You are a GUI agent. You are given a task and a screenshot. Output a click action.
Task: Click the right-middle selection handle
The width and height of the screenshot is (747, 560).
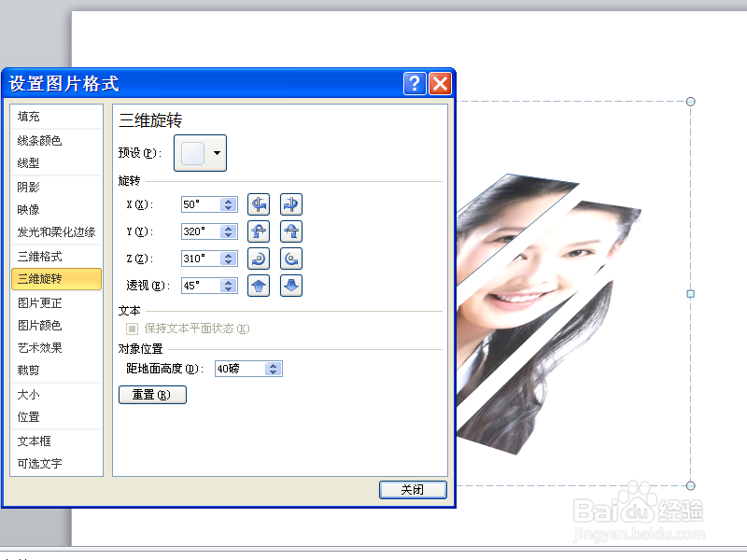coord(691,294)
